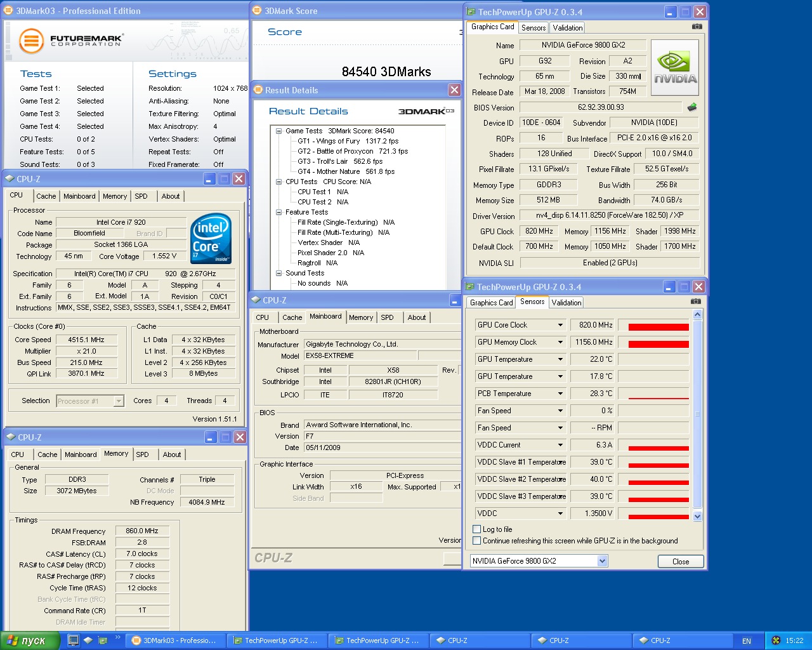The width and height of the screenshot is (812, 650).
Task: Click the 3DMARK03 logo in Result Details
Action: 426,112
